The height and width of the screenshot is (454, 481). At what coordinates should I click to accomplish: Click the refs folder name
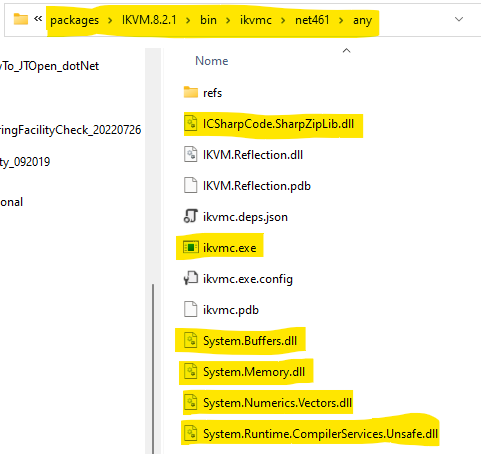click(212, 93)
